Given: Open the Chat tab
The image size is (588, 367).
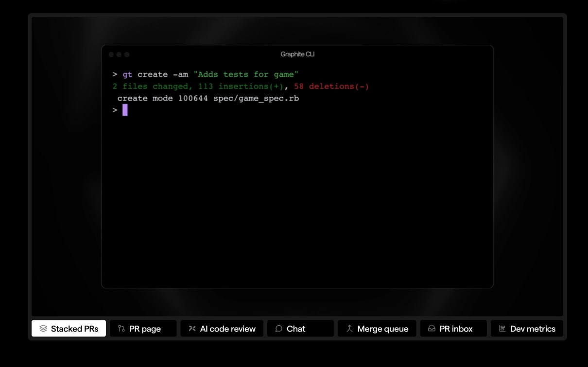Looking at the screenshot, I should tap(300, 329).
